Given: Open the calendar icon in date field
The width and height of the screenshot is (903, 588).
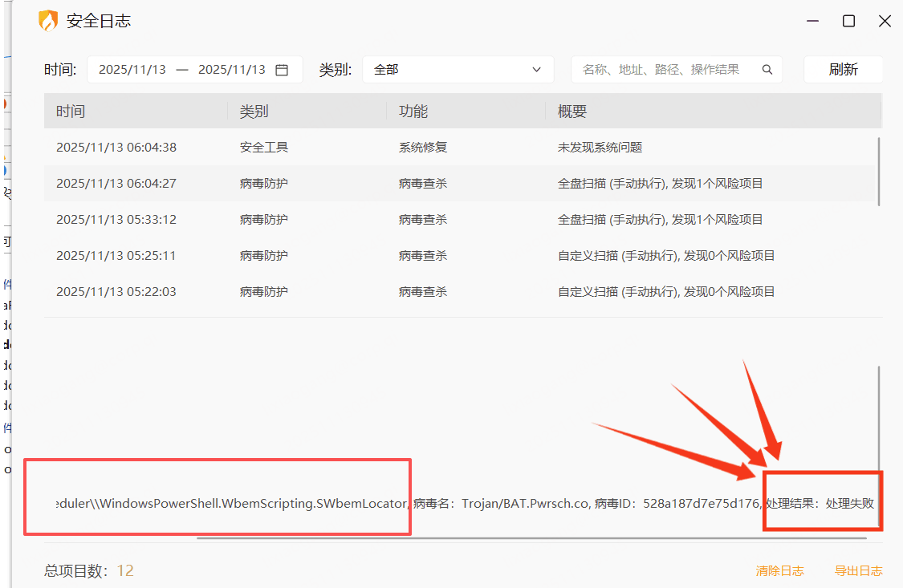Looking at the screenshot, I should click(282, 70).
